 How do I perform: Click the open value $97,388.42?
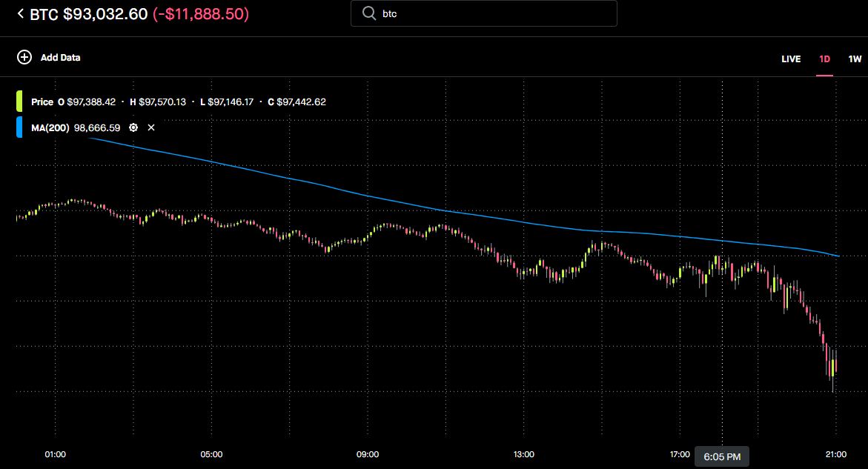(x=91, y=102)
